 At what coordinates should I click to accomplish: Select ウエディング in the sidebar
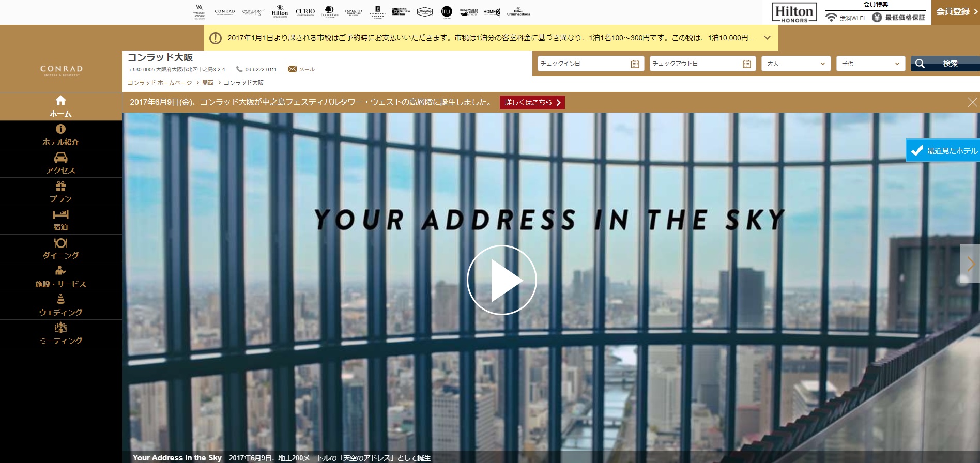[61, 306]
